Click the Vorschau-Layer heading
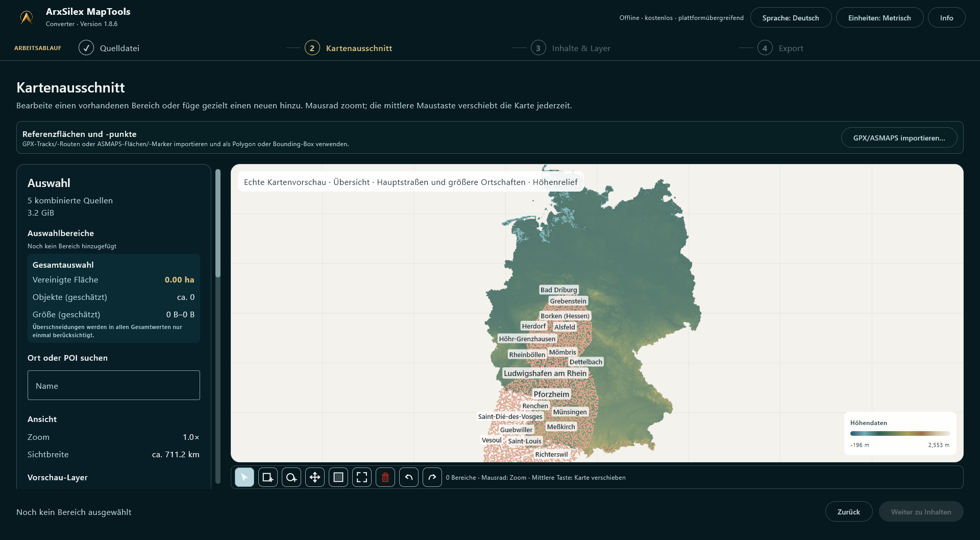Image resolution: width=980 pixels, height=540 pixels. [58, 477]
